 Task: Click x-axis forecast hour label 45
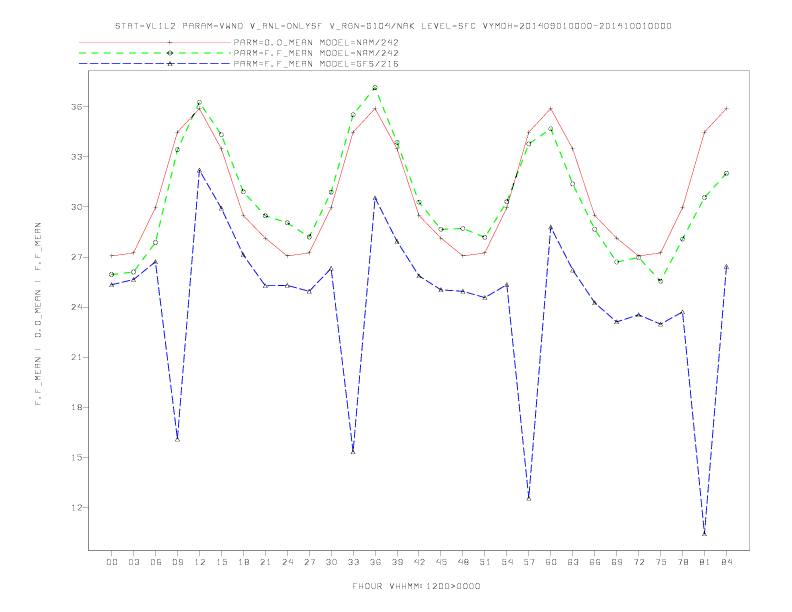(x=441, y=562)
